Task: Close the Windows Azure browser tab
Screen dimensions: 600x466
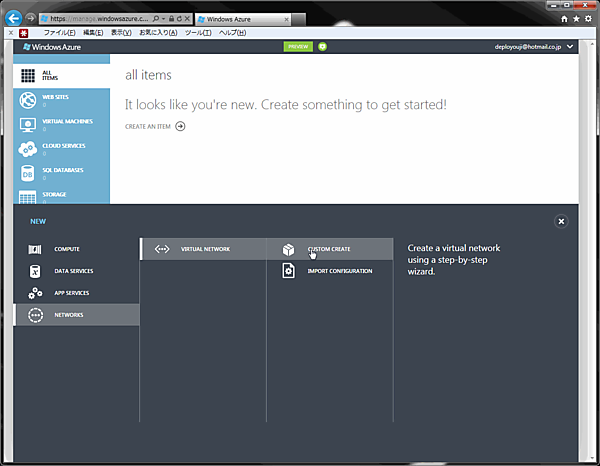Action: coord(286,19)
